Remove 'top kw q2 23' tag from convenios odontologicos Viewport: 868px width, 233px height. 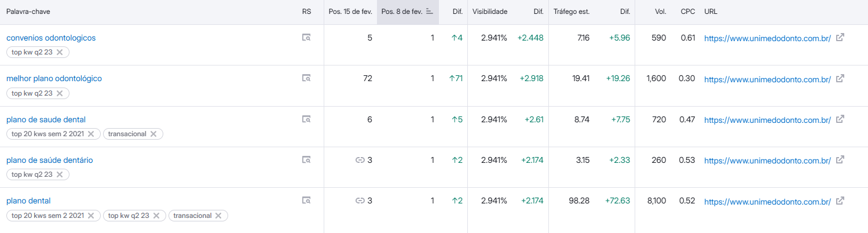(x=60, y=52)
